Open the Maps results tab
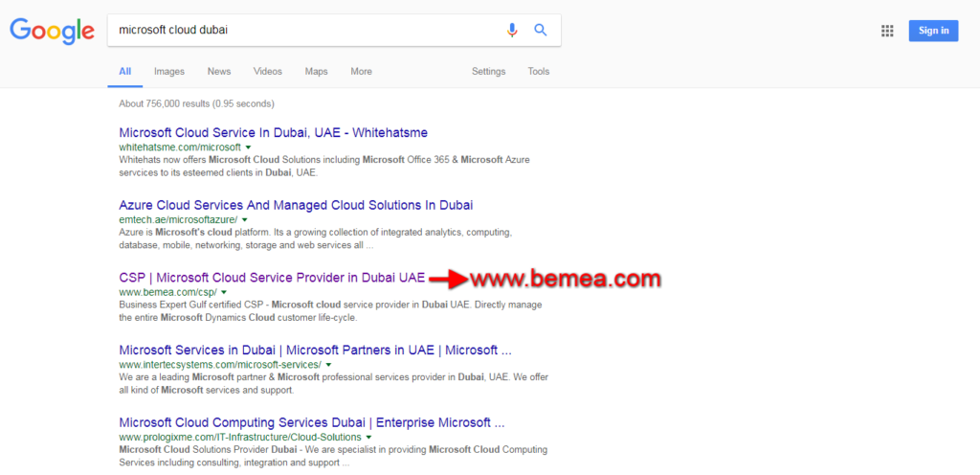The width and height of the screenshot is (980, 475). 316,72
